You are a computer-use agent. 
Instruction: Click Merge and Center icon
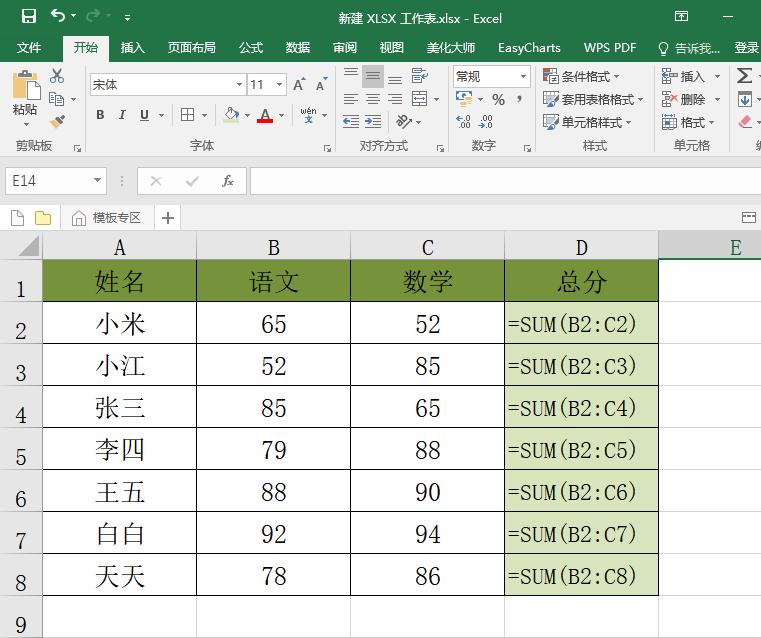click(x=419, y=98)
